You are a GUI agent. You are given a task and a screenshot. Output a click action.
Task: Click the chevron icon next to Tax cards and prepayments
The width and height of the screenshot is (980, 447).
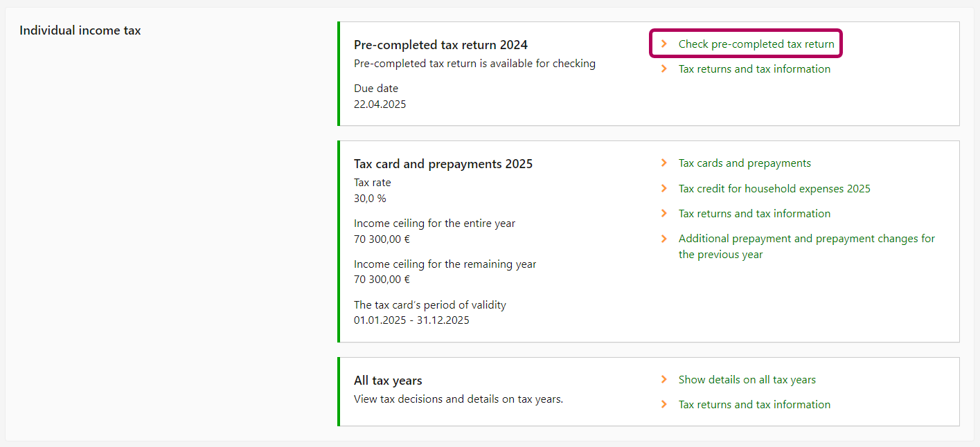(x=664, y=163)
